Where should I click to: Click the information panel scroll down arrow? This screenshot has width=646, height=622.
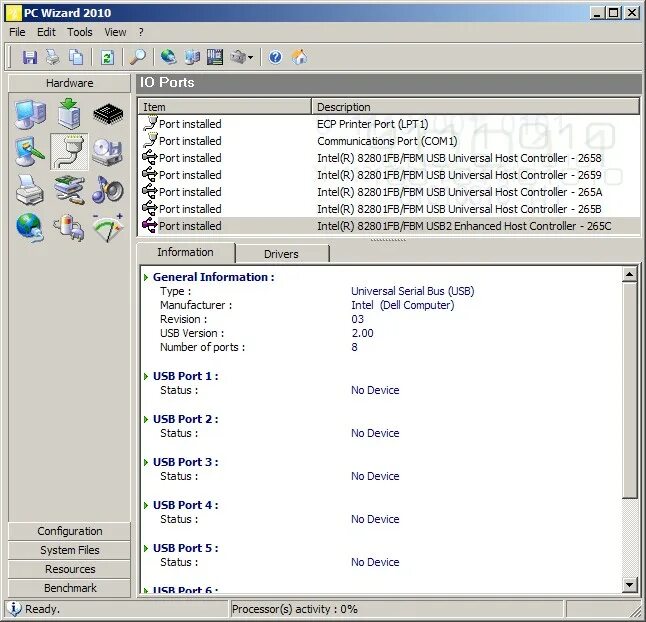630,584
